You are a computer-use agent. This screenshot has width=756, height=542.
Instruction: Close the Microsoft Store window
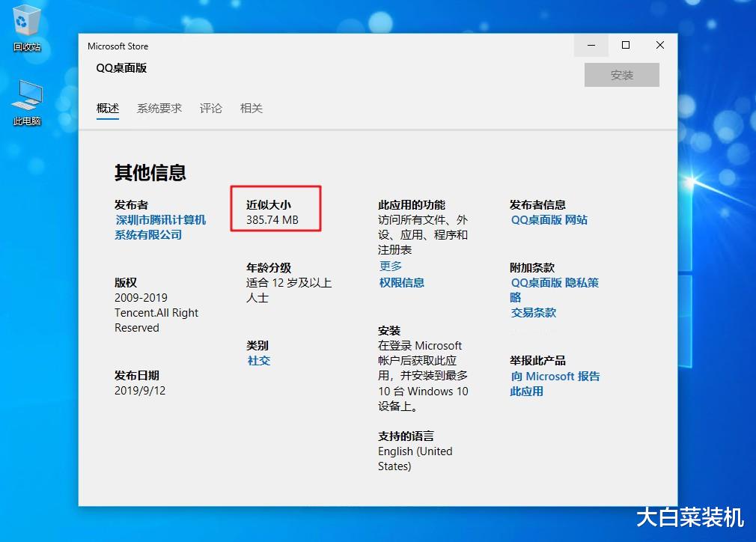(x=659, y=45)
